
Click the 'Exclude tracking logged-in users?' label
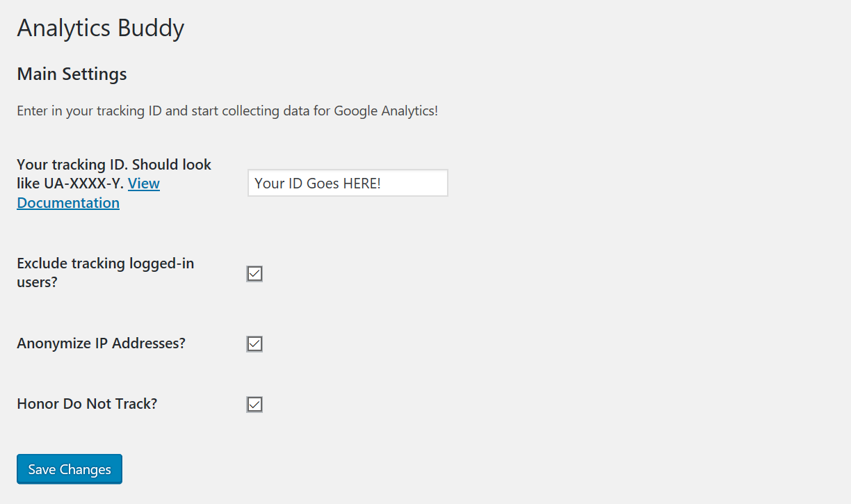coord(105,273)
